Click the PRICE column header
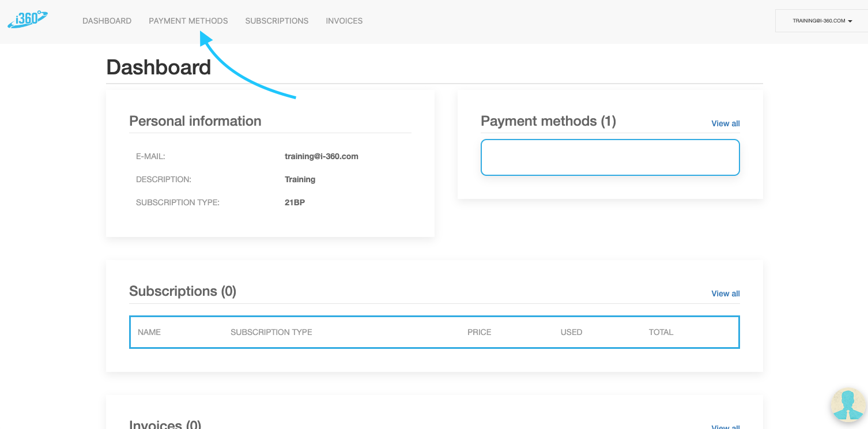Viewport: 868px width, 429px height. coord(480,332)
